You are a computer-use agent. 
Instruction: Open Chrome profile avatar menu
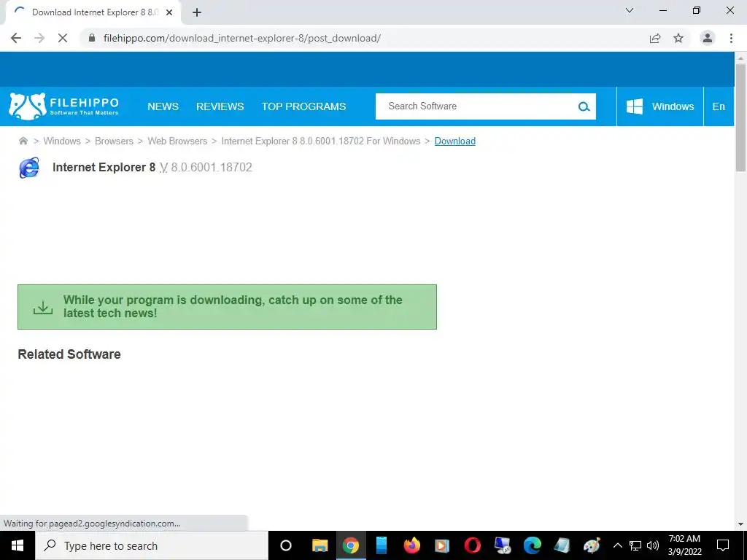tap(708, 38)
